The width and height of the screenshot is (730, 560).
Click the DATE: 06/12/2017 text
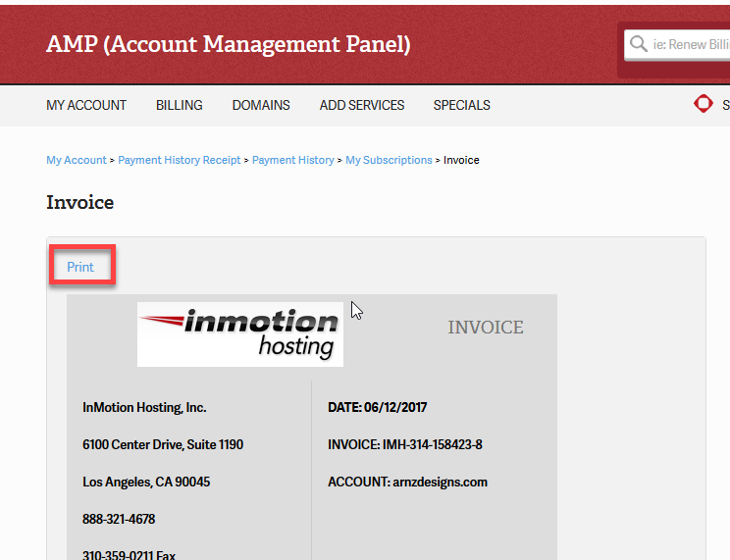(x=378, y=407)
